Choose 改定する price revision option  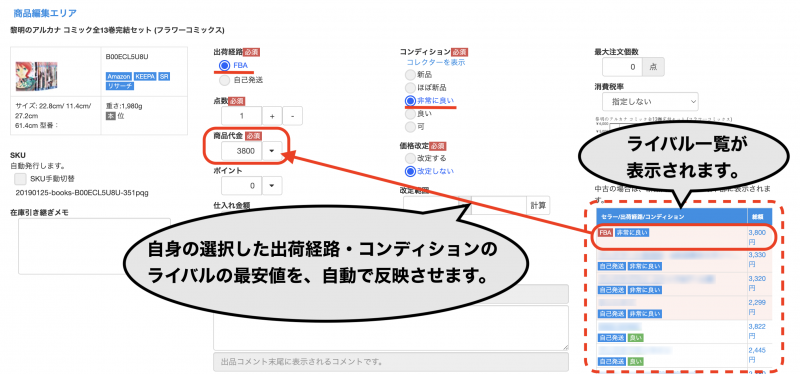[x=410, y=158]
